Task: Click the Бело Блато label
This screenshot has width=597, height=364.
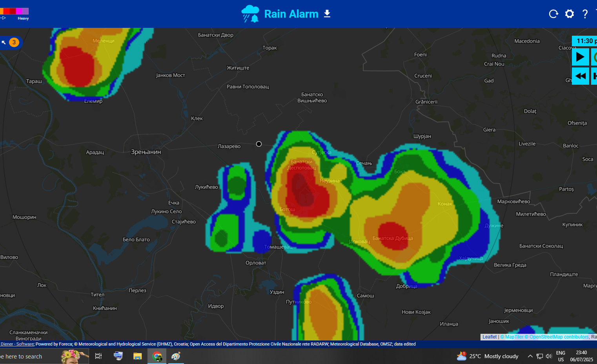Action: pos(136,240)
